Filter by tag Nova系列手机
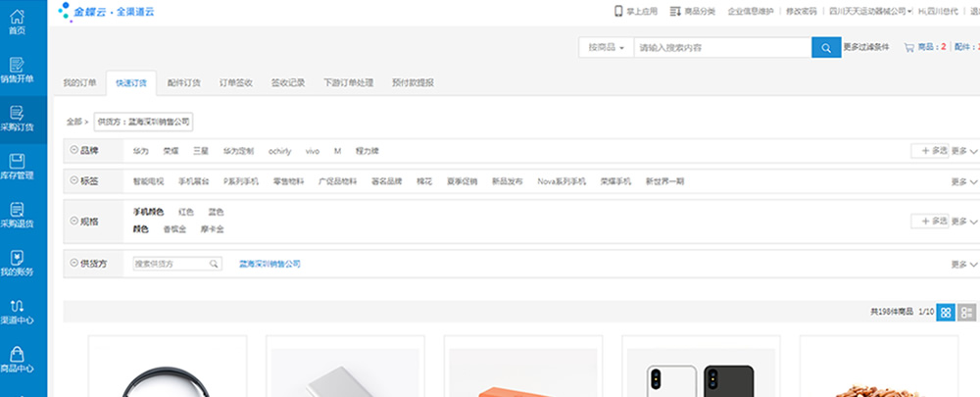This screenshot has height=397, width=980. (x=562, y=181)
